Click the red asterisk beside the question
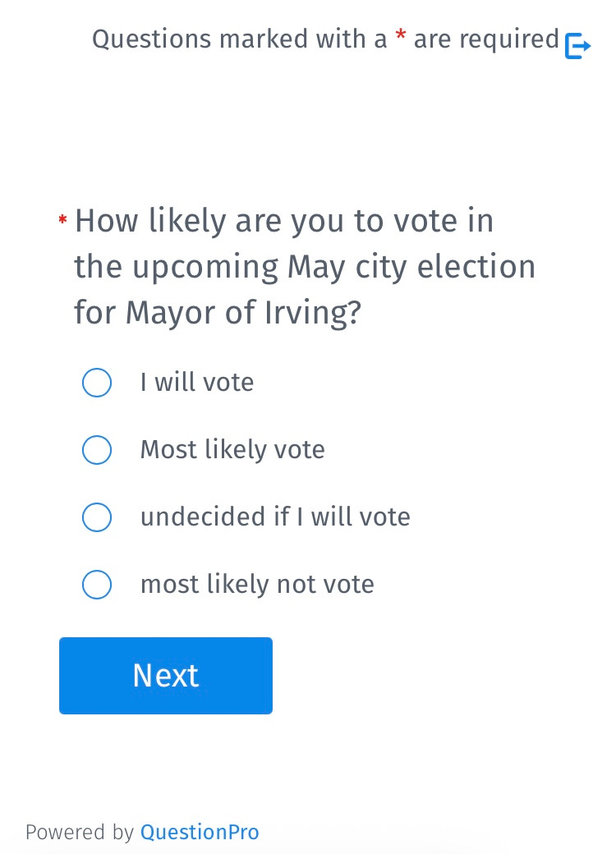 pyautogui.click(x=63, y=220)
